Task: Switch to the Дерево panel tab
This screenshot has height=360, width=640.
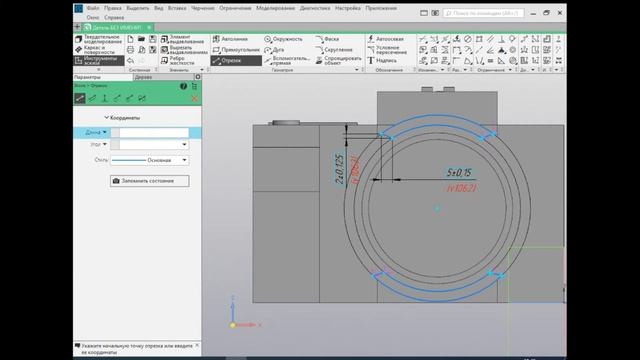Action: [163, 77]
